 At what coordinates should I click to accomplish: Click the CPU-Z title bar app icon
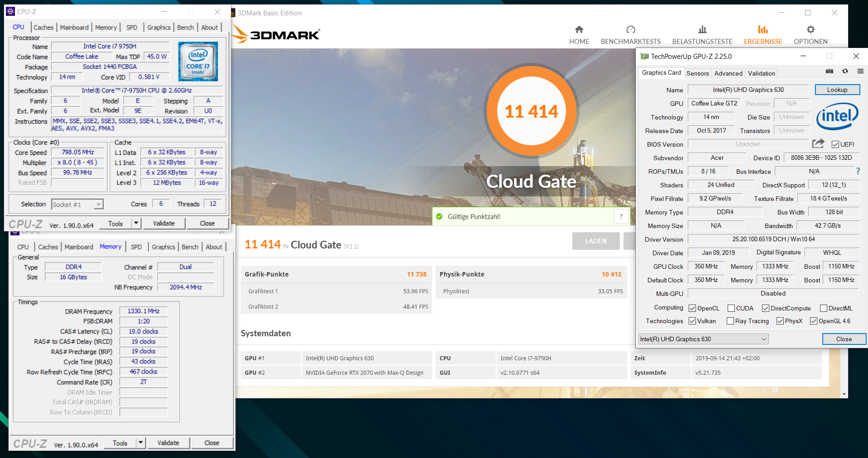pos(10,11)
